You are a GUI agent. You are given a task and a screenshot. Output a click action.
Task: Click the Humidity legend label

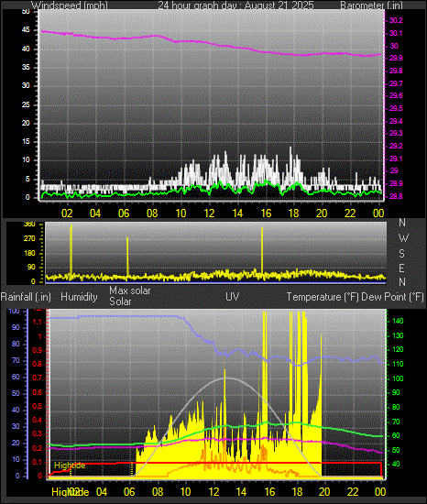[79, 297]
